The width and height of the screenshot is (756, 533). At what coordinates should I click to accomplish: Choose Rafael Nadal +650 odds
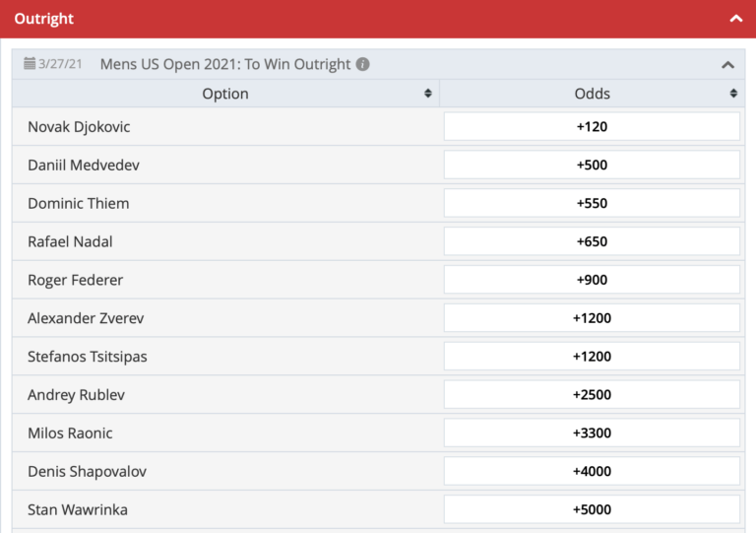pyautogui.click(x=592, y=241)
